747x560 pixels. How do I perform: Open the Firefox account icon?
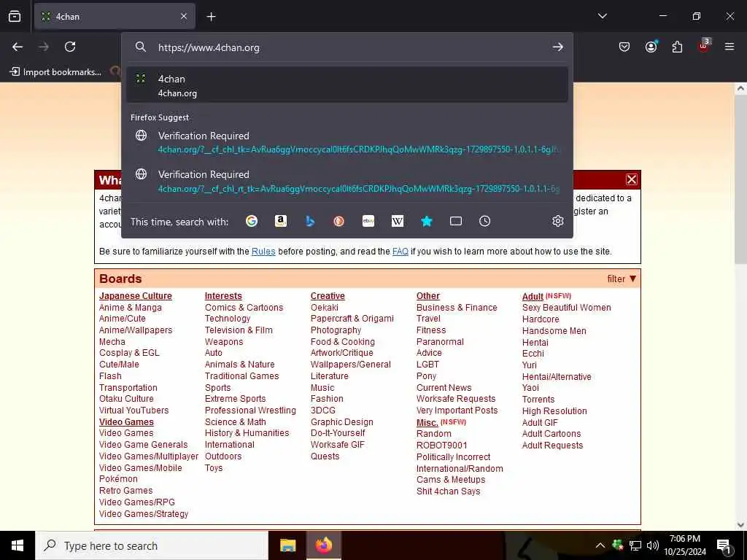click(651, 47)
